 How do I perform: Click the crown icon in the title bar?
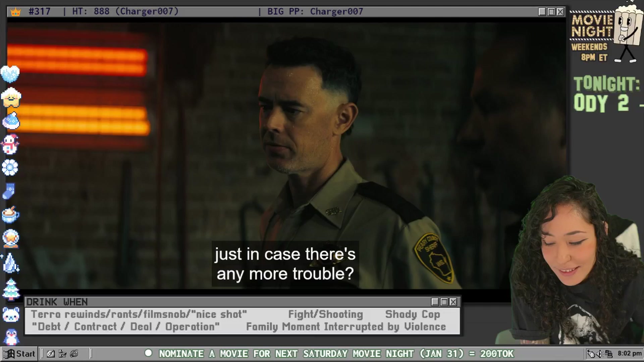coord(15,12)
